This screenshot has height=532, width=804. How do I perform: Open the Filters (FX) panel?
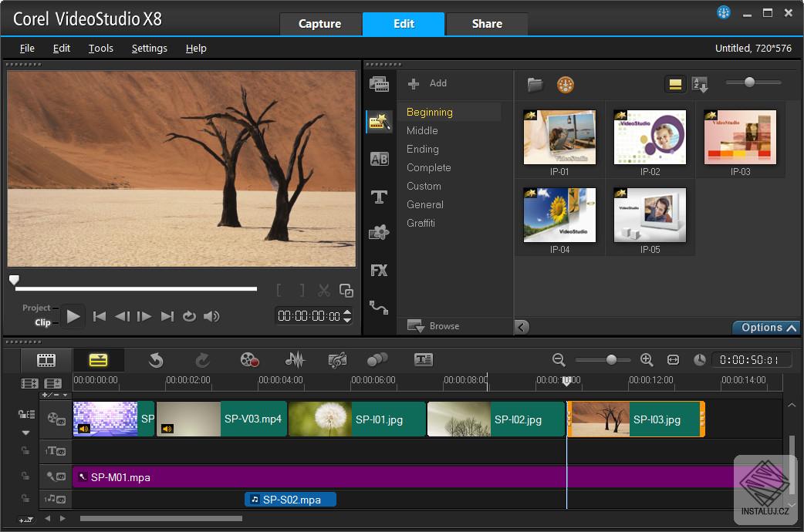coord(379,270)
